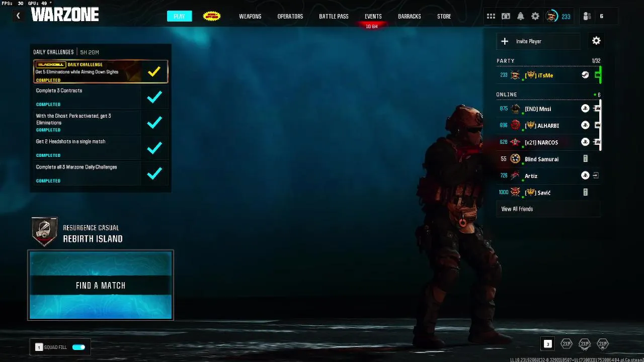Click the join icon on Artiz row
Screen dimensions: 644x362
pyautogui.click(x=596, y=175)
